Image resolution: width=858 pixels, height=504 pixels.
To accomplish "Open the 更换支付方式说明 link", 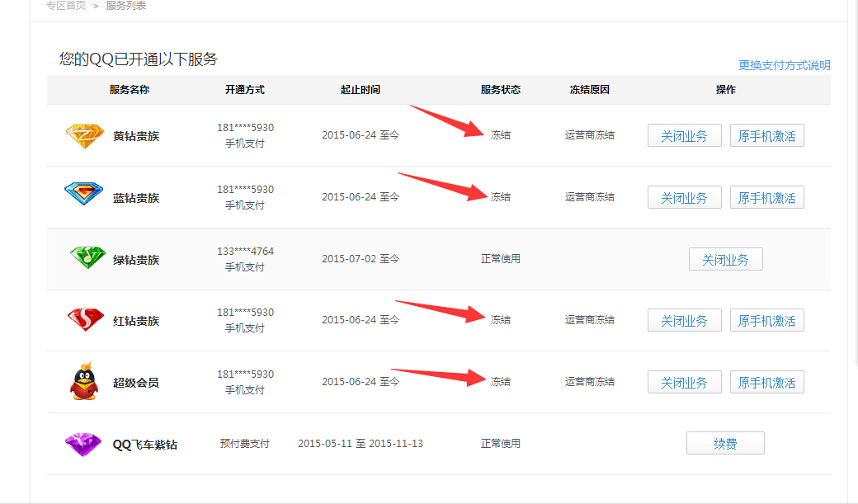I will click(785, 64).
